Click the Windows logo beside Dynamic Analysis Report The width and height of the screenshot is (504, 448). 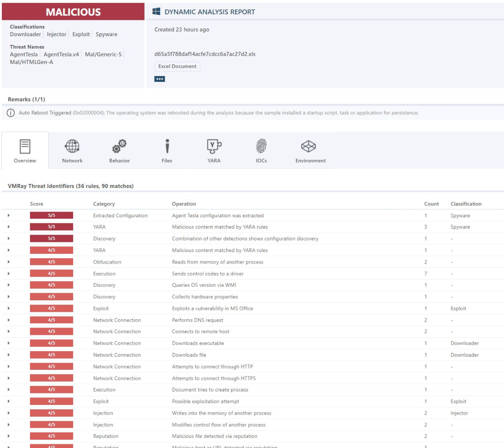coord(157,12)
